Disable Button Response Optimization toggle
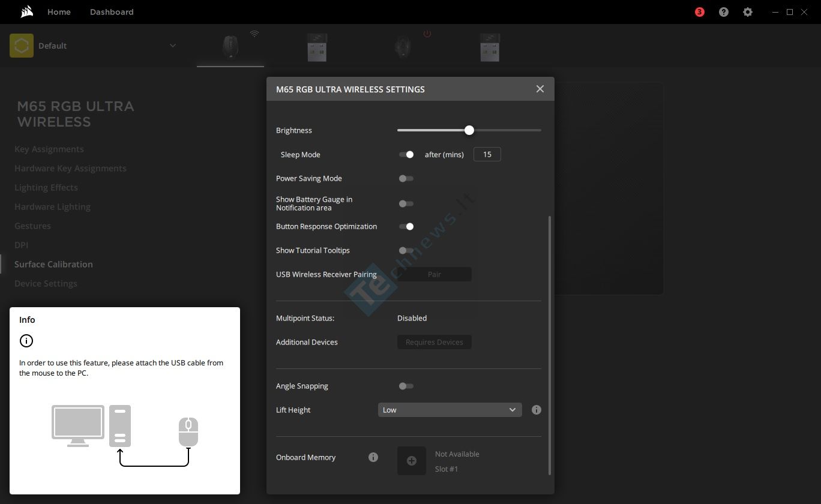 [x=406, y=226]
